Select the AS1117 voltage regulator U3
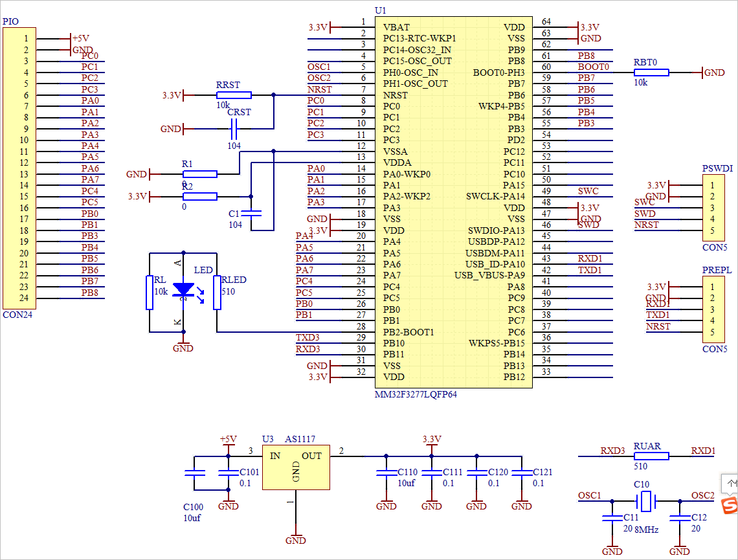 [296, 467]
